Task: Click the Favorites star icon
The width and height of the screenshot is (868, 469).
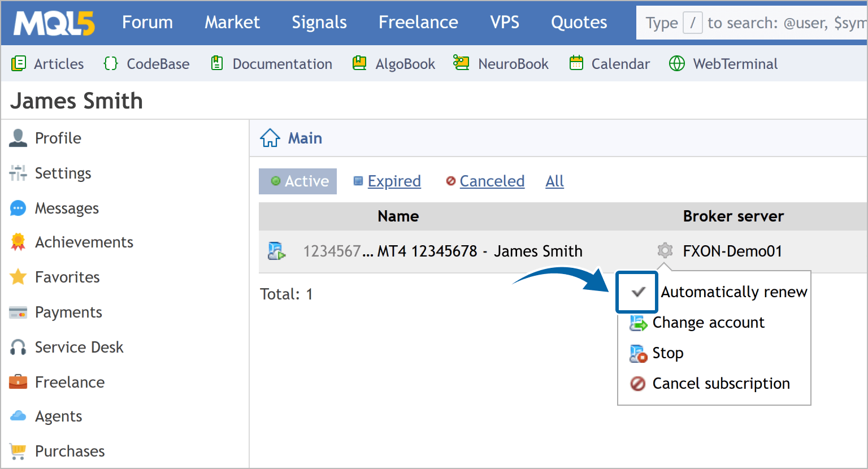Action: (x=18, y=277)
